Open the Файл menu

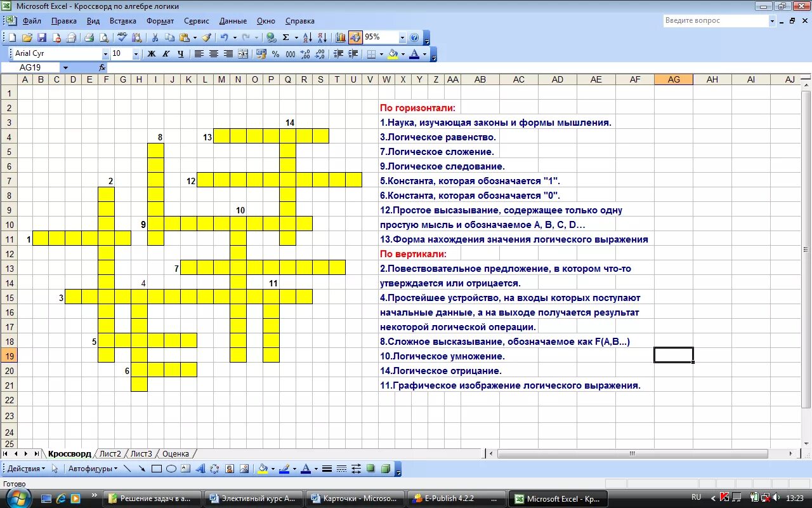pos(32,21)
